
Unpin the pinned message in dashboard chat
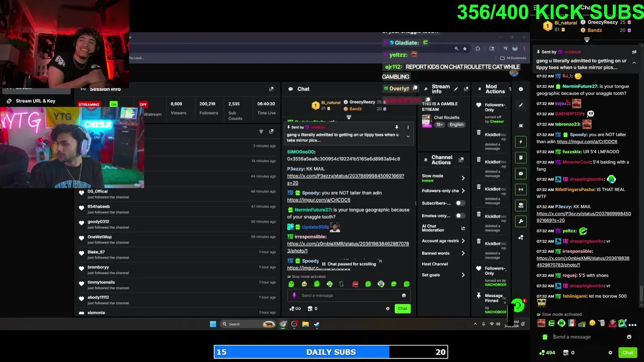pos(396,127)
